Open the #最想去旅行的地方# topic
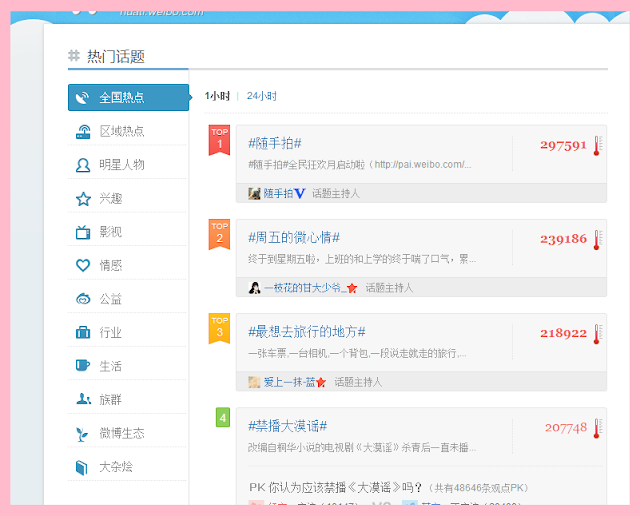Image resolution: width=640 pixels, height=516 pixels. click(307, 332)
